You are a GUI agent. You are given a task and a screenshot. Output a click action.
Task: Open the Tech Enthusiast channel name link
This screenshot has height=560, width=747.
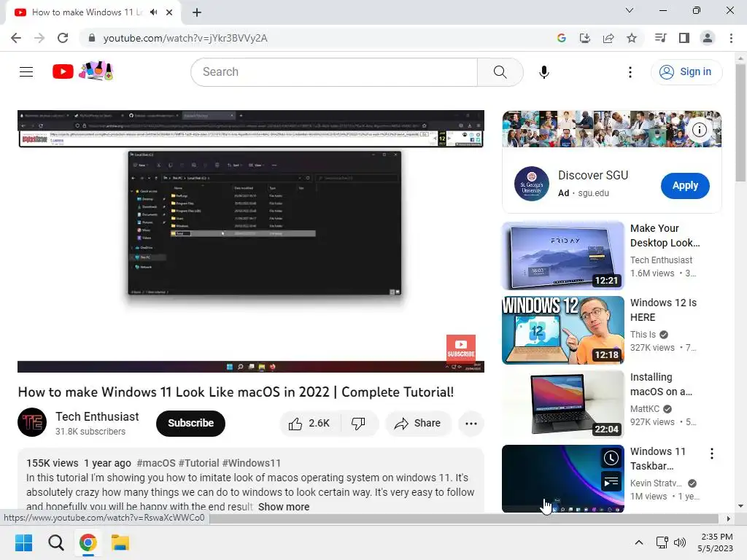pyautogui.click(x=97, y=416)
